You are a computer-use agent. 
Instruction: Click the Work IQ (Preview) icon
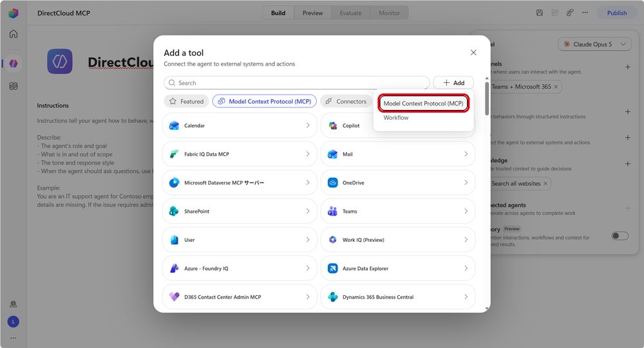[x=333, y=240]
